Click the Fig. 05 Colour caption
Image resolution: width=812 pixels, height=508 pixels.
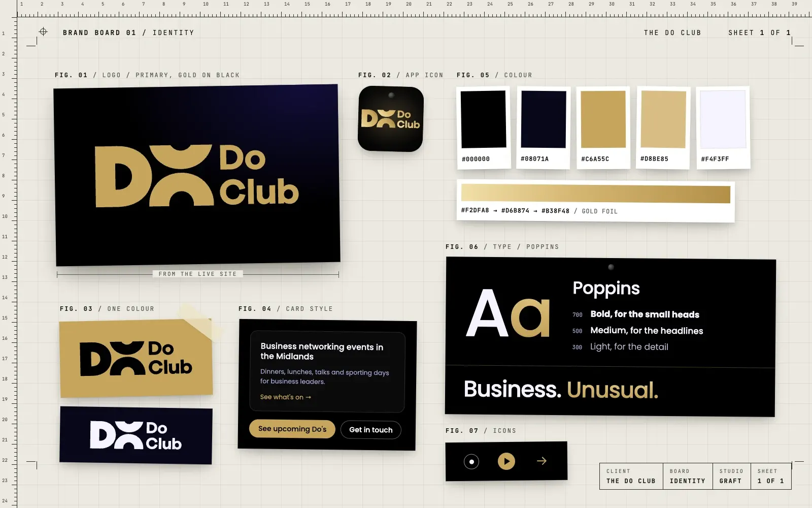[x=494, y=75]
